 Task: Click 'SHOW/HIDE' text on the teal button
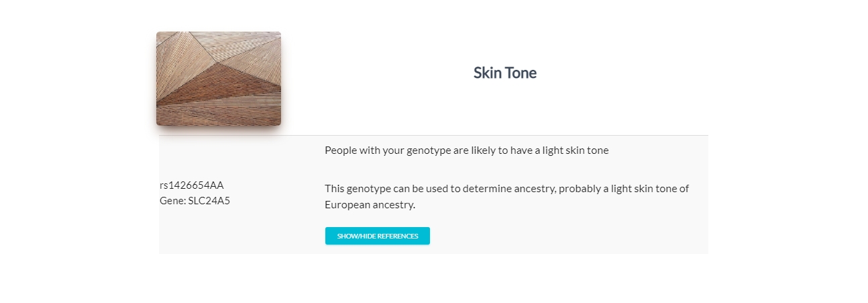pos(357,236)
